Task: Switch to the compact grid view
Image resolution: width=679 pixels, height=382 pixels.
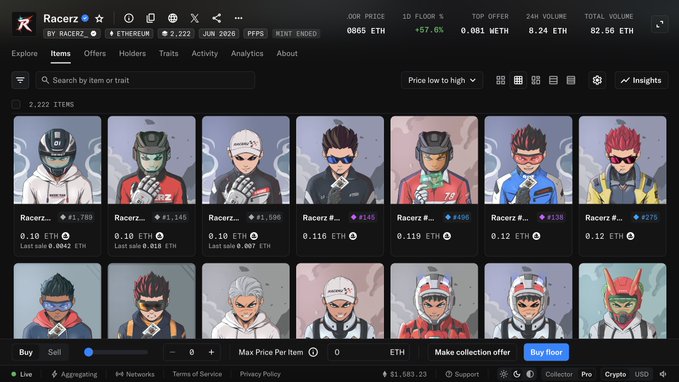Action: pyautogui.click(x=518, y=80)
